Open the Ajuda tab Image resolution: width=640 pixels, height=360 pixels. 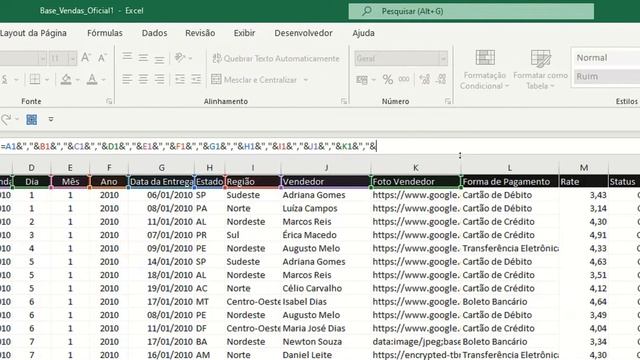(363, 33)
